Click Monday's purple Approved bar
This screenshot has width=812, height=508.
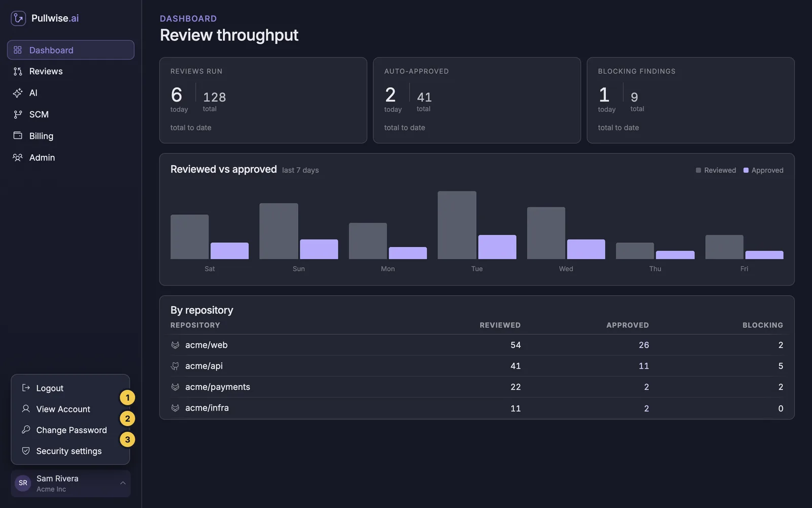[x=408, y=253]
